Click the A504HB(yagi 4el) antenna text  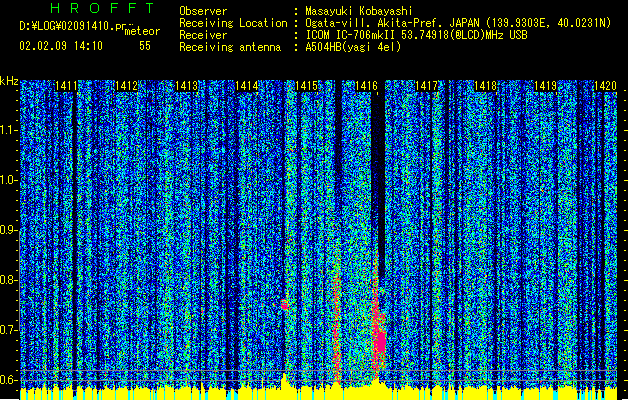pos(353,47)
